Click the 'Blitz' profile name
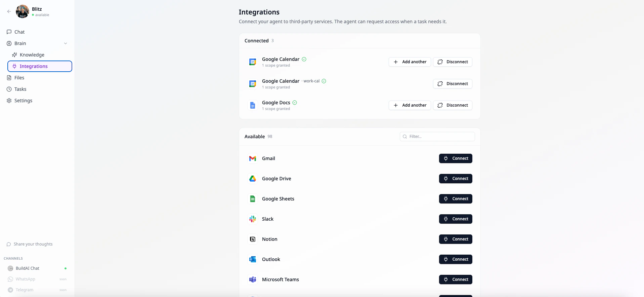This screenshot has height=297, width=644. [x=37, y=9]
